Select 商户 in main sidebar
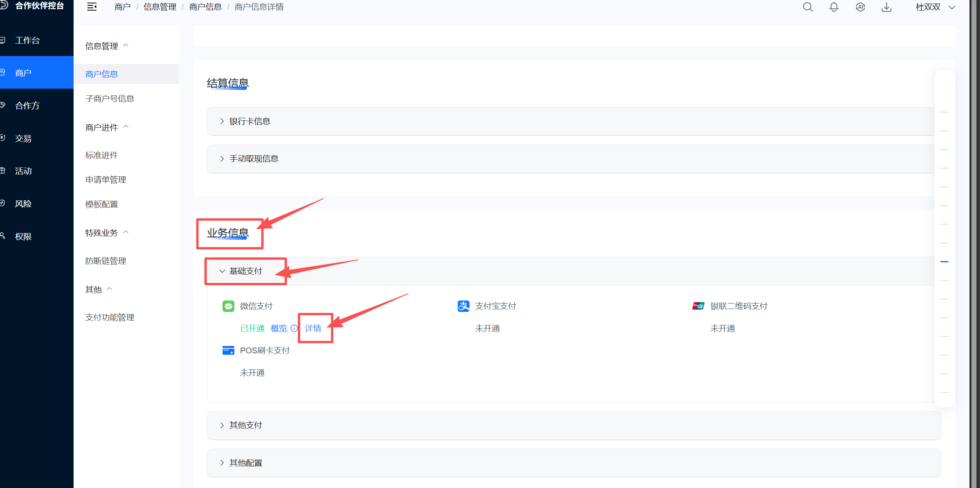Viewport: 980px width, 488px height. pyautogui.click(x=37, y=73)
